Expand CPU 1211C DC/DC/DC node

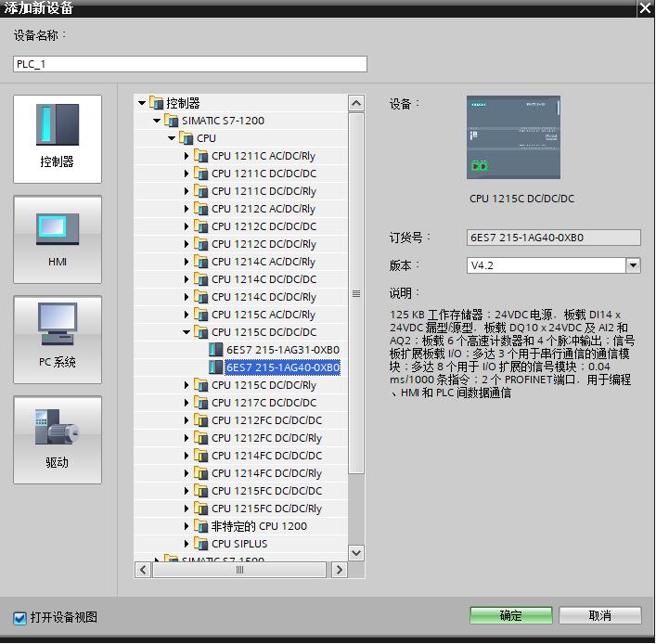pos(187,174)
